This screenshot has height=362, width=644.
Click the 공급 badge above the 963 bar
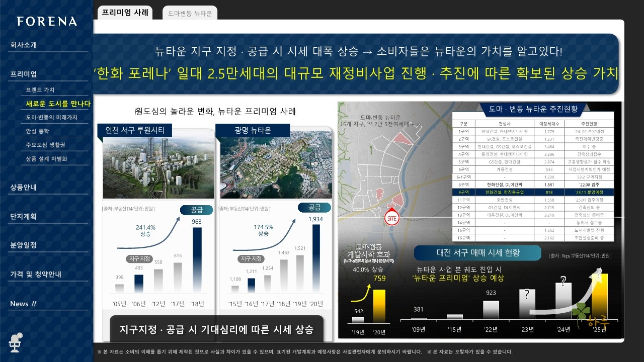click(197, 209)
